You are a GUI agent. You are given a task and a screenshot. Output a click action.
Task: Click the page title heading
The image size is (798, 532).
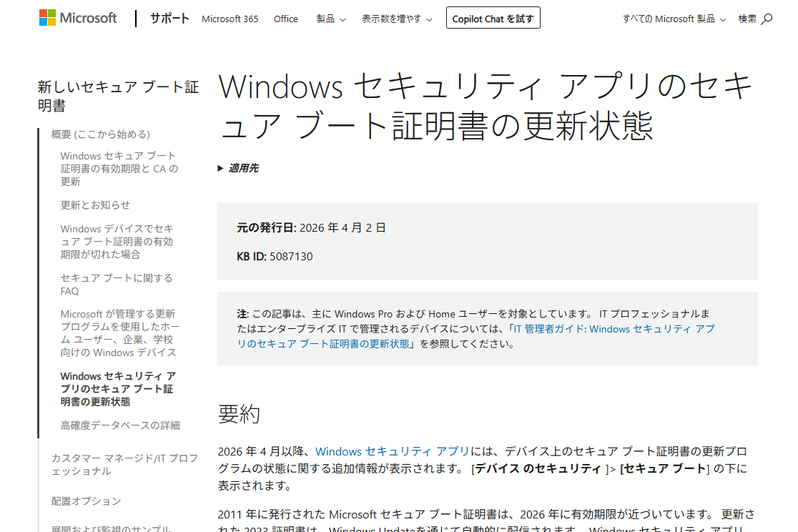pyautogui.click(x=486, y=107)
